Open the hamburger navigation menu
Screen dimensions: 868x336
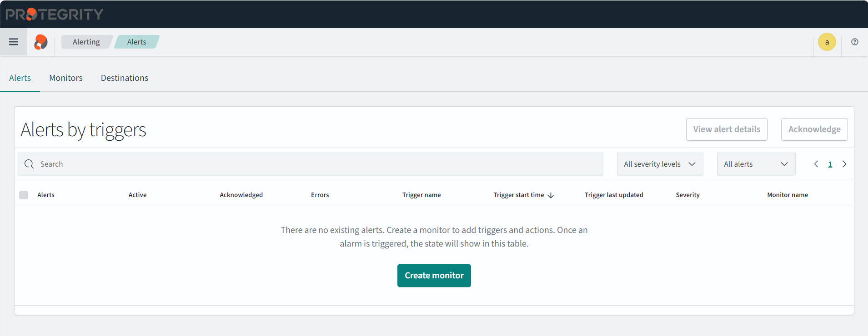14,42
